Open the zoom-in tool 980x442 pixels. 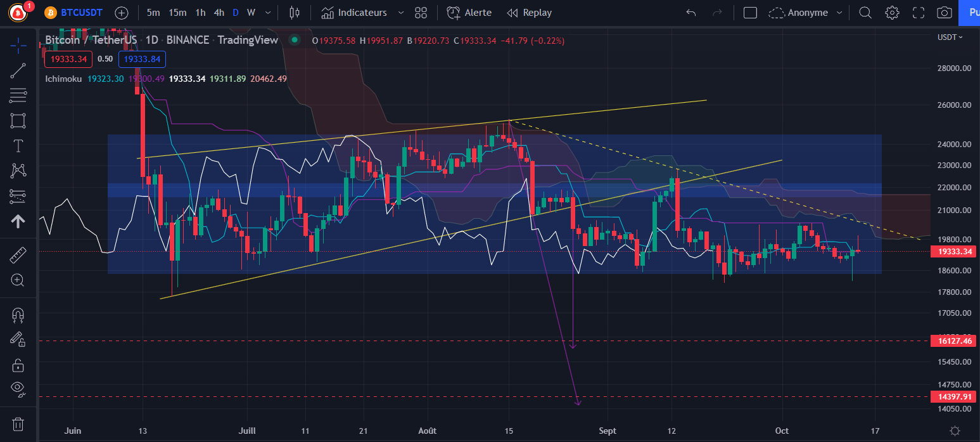coord(18,278)
